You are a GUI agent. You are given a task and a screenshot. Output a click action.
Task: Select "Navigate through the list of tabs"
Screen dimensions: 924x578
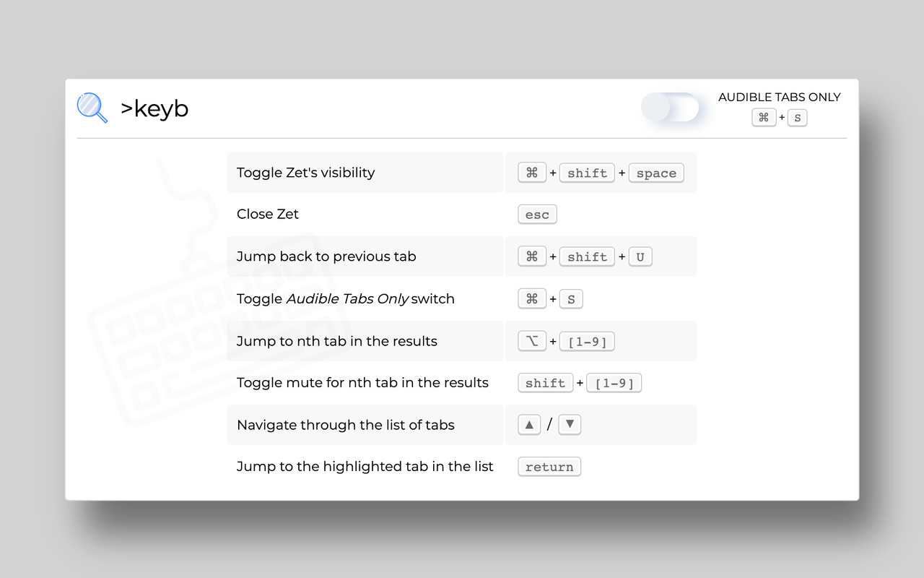click(346, 425)
